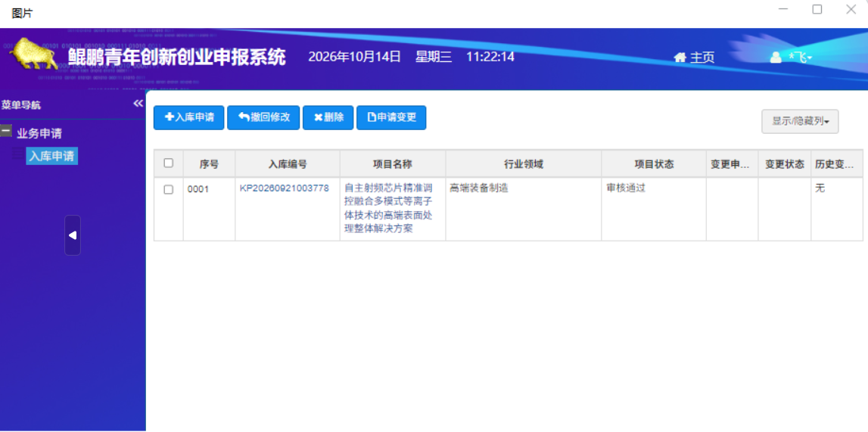This screenshot has height=432, width=868.
Task: Close the 图片 window
Action: (851, 9)
